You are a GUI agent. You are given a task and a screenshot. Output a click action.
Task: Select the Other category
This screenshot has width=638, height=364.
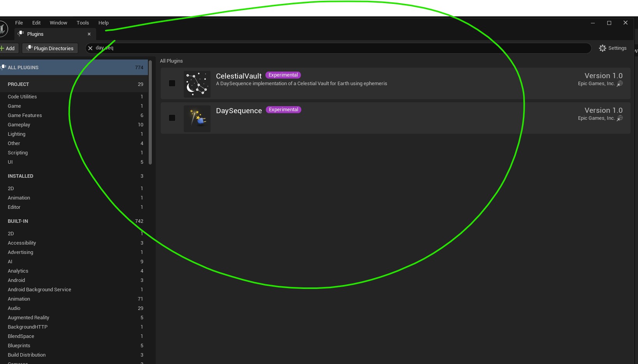[74, 143]
